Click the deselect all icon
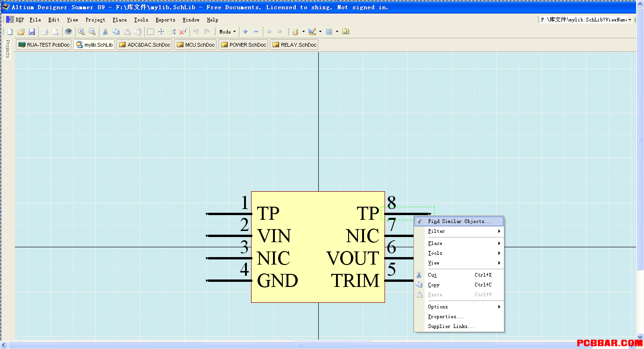 (172, 32)
